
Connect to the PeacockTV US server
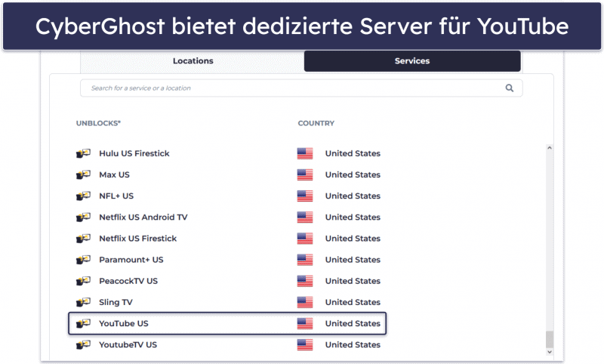pyautogui.click(x=128, y=281)
